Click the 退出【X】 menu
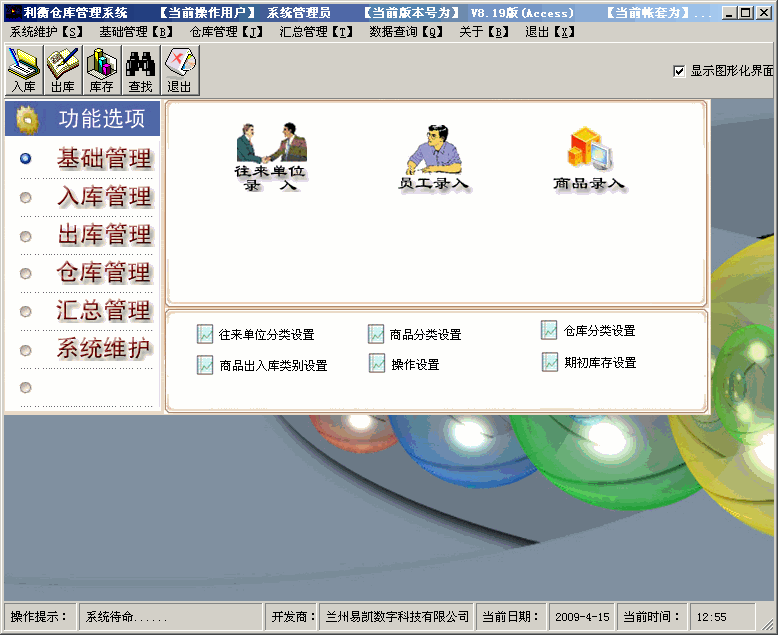The image size is (778, 635). [x=550, y=32]
